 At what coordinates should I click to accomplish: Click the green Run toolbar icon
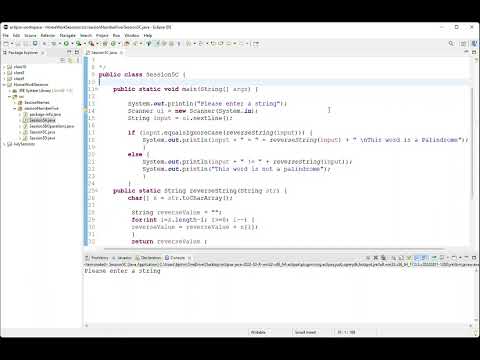66,44
